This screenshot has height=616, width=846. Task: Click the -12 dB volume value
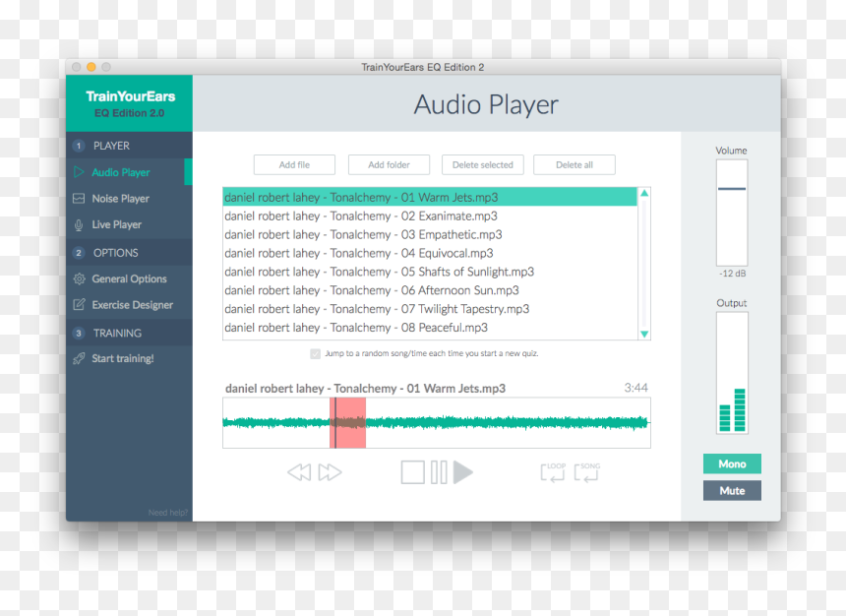(x=732, y=274)
